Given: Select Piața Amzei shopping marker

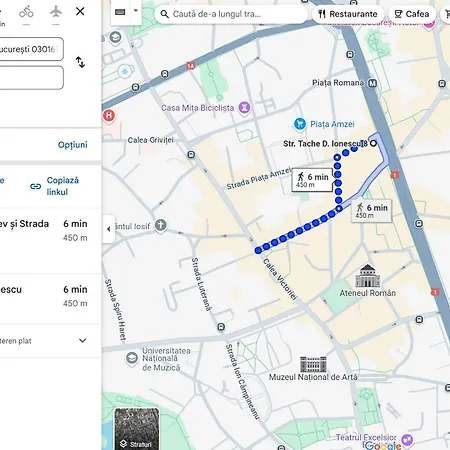Looking at the screenshot, I should click(300, 124).
